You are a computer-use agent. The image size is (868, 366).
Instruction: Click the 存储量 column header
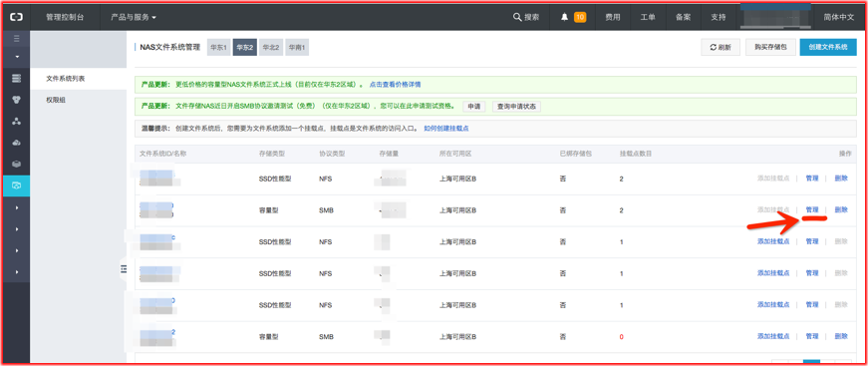click(x=389, y=153)
